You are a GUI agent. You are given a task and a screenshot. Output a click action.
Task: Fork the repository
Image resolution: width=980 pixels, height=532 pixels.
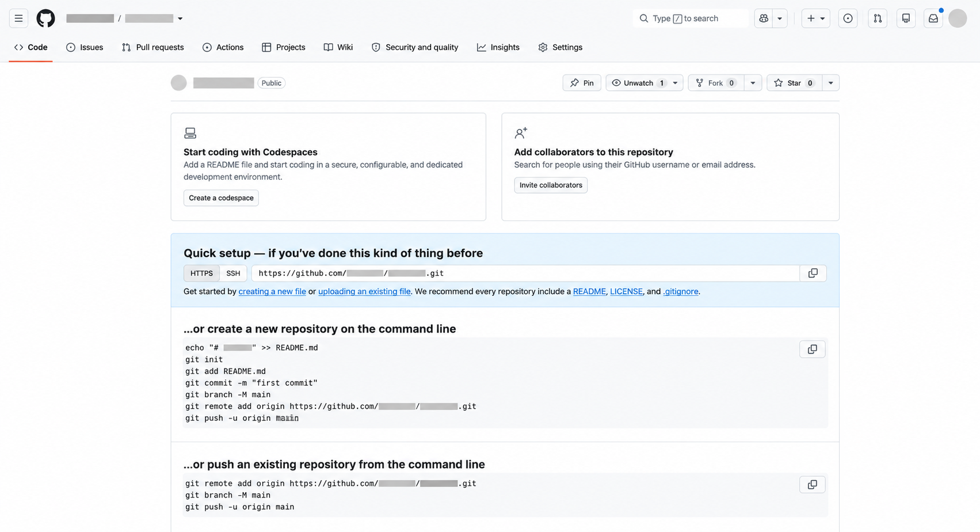(716, 83)
